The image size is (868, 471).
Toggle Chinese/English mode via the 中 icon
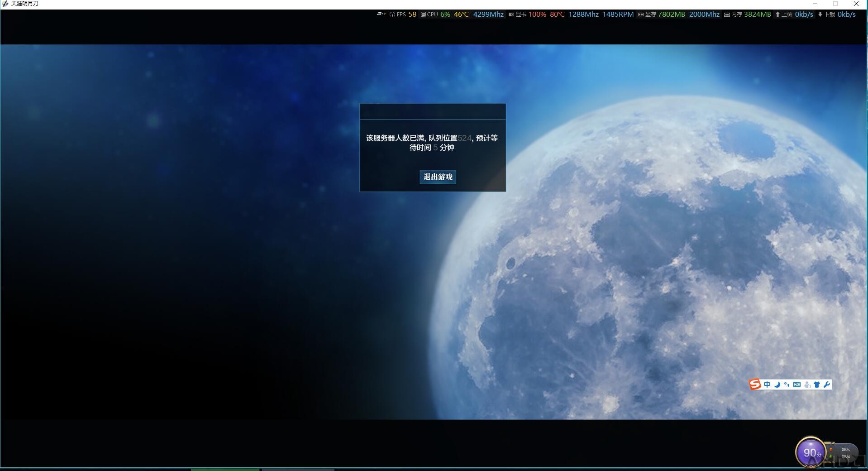pyautogui.click(x=767, y=384)
